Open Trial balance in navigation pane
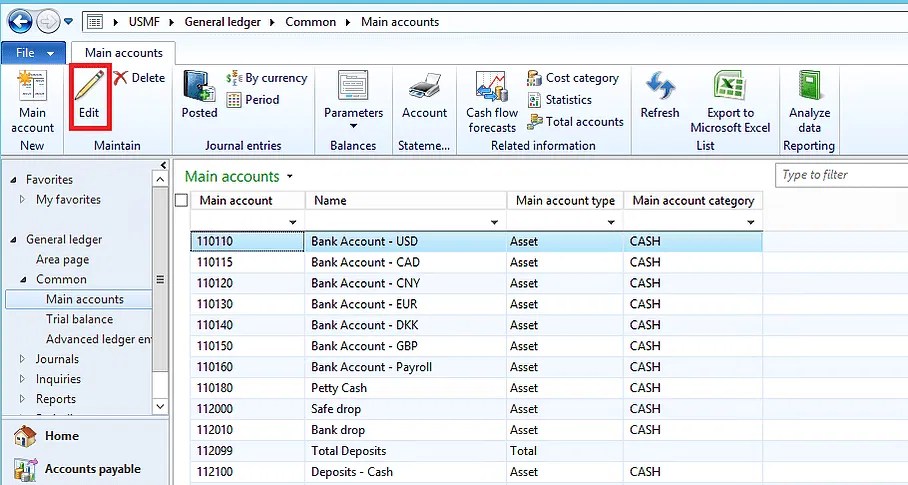 coord(79,319)
